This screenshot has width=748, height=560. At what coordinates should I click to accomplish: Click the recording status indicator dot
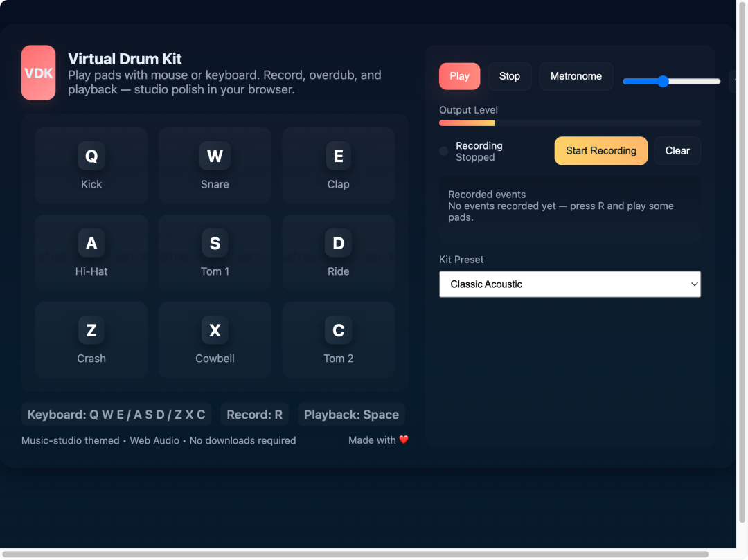tap(444, 151)
